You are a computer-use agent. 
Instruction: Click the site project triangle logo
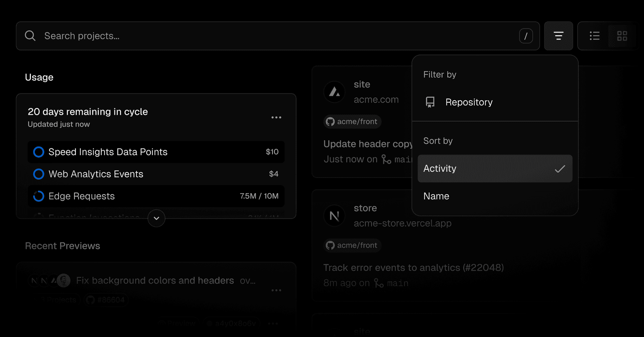click(334, 92)
